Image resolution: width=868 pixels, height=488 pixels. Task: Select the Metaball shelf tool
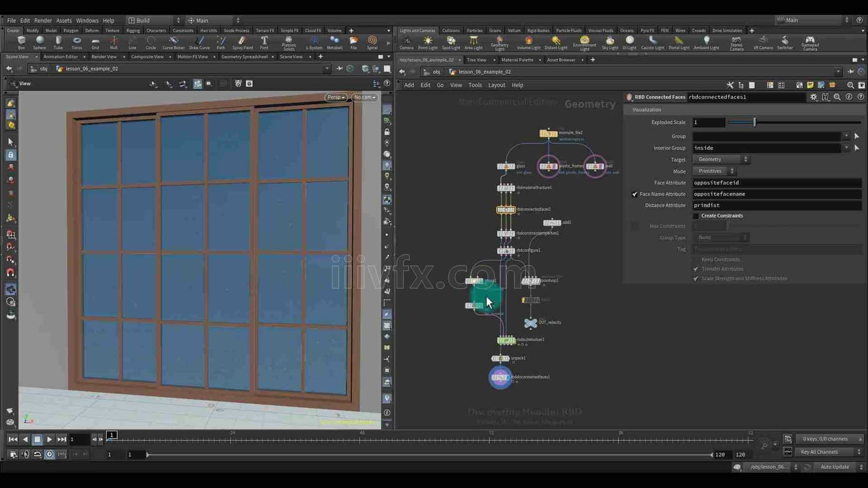pyautogui.click(x=334, y=43)
